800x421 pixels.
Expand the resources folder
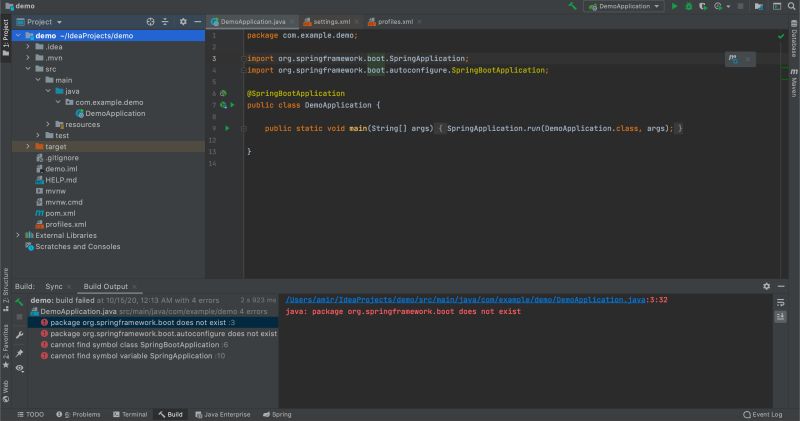point(48,125)
